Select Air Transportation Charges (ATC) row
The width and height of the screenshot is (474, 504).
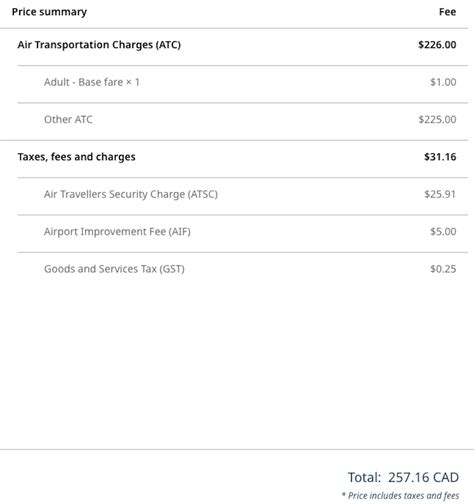pyautogui.click(x=237, y=45)
